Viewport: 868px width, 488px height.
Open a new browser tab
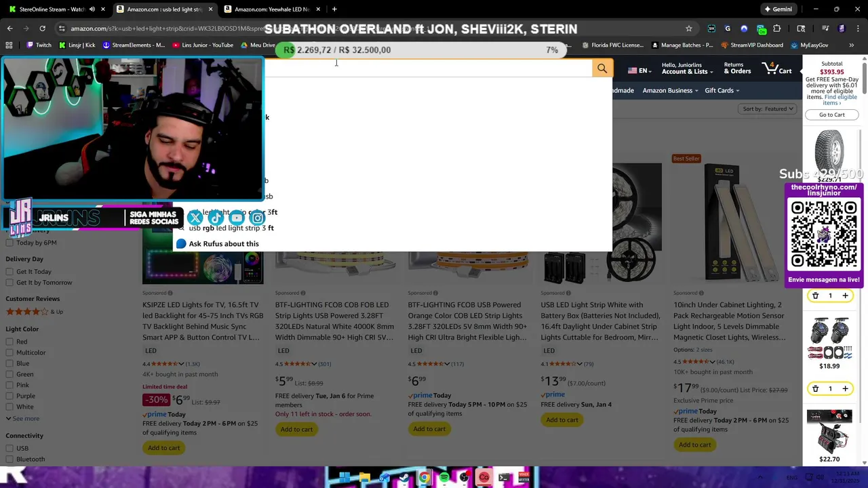pos(334,9)
